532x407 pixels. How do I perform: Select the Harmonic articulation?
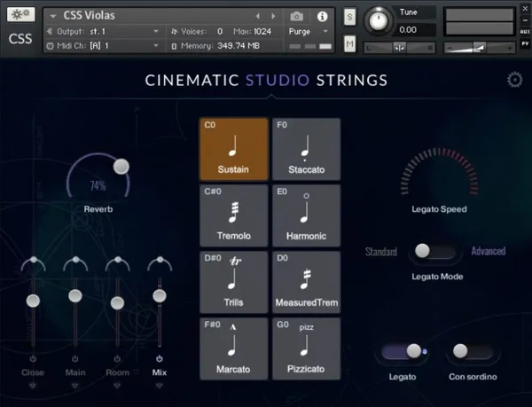[306, 215]
